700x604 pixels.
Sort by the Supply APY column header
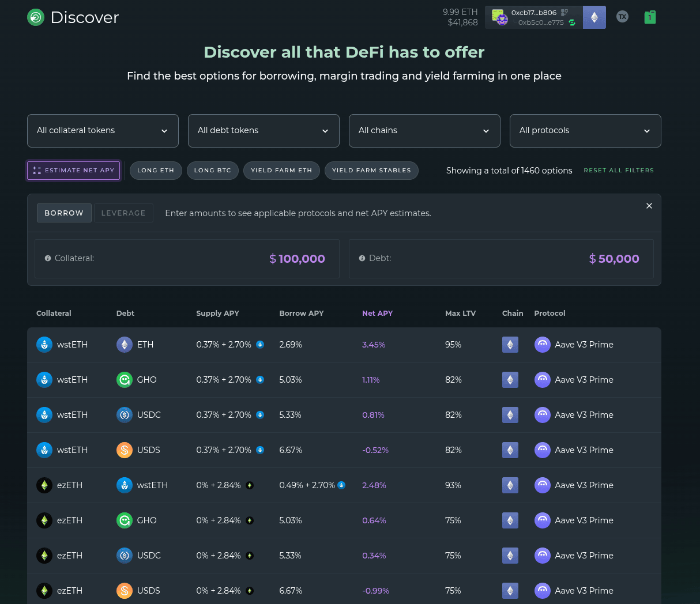pyautogui.click(x=217, y=314)
